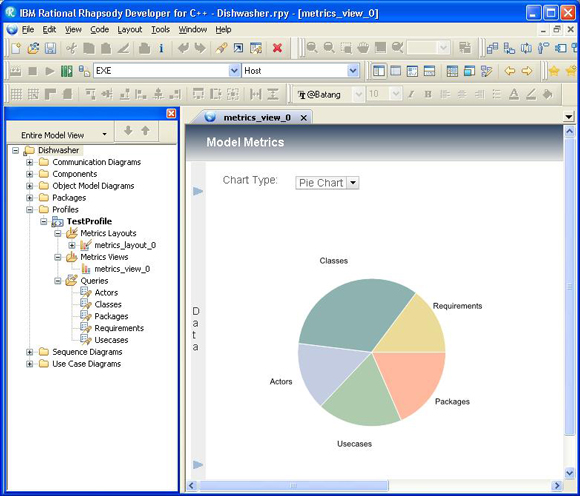580x496 pixels.
Task: Expand the Communication Diagrams folder
Action: point(30,162)
